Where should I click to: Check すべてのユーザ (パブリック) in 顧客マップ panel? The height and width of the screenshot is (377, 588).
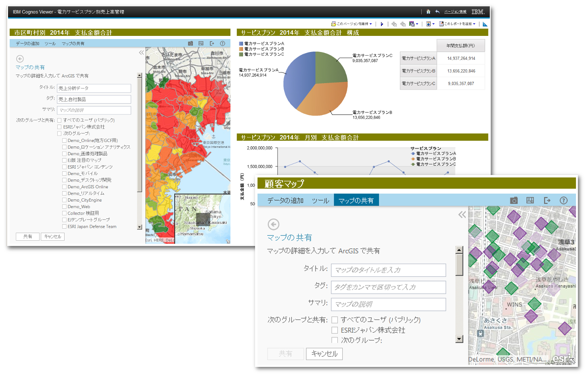tap(335, 320)
